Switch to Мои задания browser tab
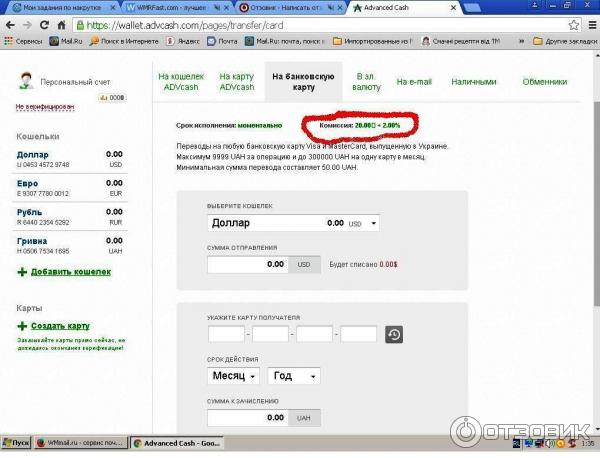The width and height of the screenshot is (600, 458). tap(61, 7)
